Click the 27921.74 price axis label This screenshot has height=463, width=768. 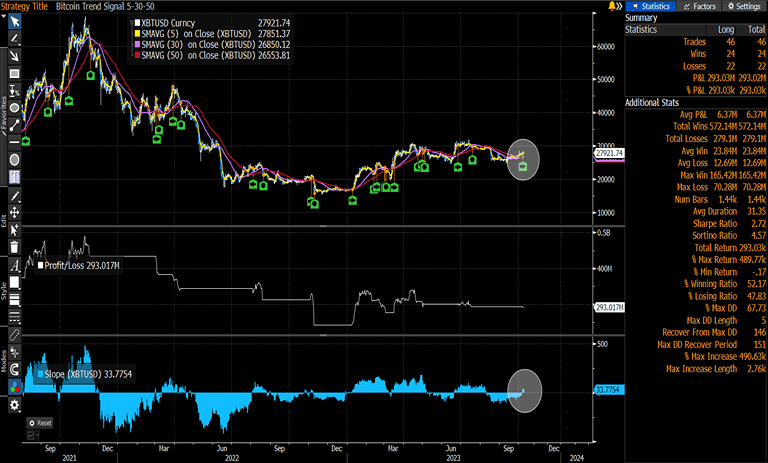[x=609, y=153]
